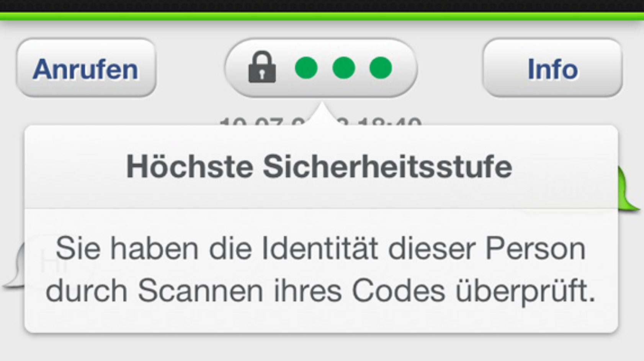Click the padlock security icon
This screenshot has height=361, width=644.
click(x=262, y=67)
